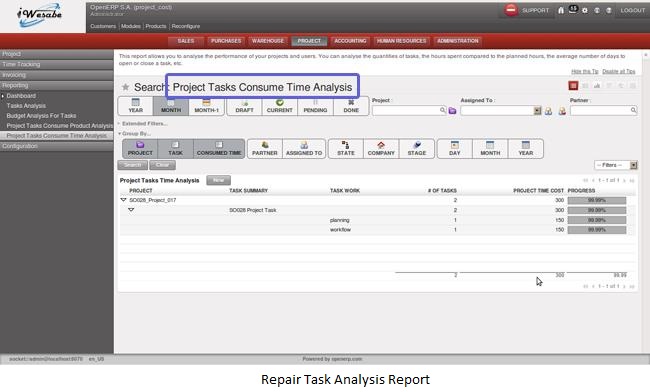Screen dimensions: 650x392
Task: Click the Hide this Tip link
Action: [585, 71]
